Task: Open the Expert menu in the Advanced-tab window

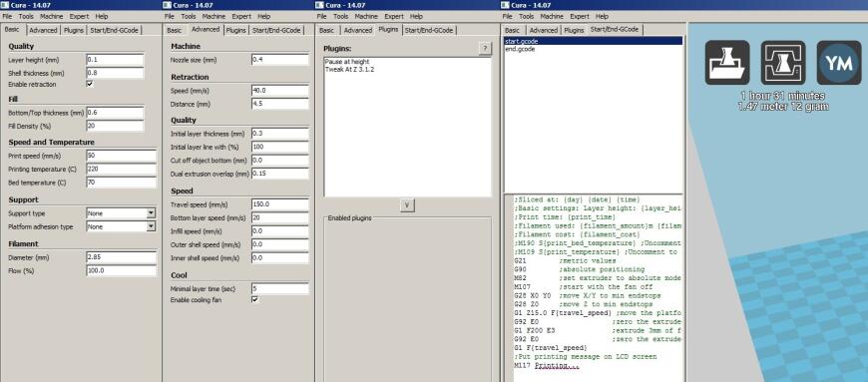Action: 240,17
